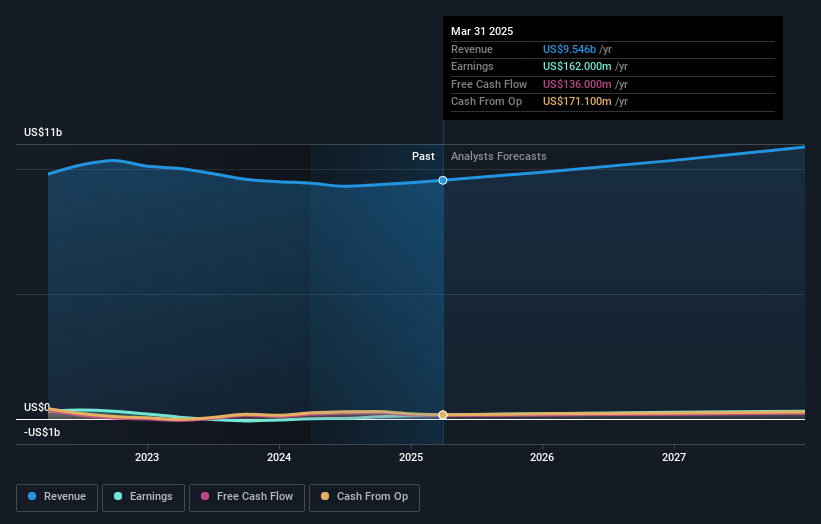Click the Earnings row label in tooltip
Viewport: 821px width, 524px height.
(x=472, y=66)
